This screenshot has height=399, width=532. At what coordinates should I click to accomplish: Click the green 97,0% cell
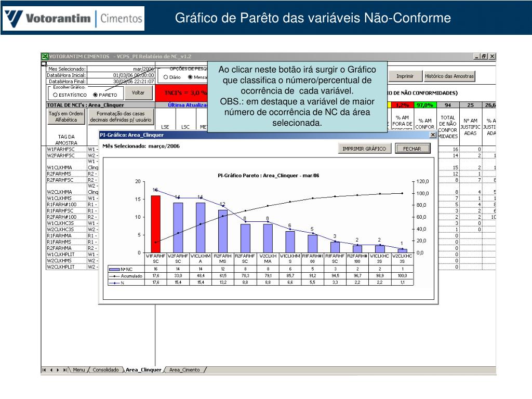pyautogui.click(x=425, y=105)
